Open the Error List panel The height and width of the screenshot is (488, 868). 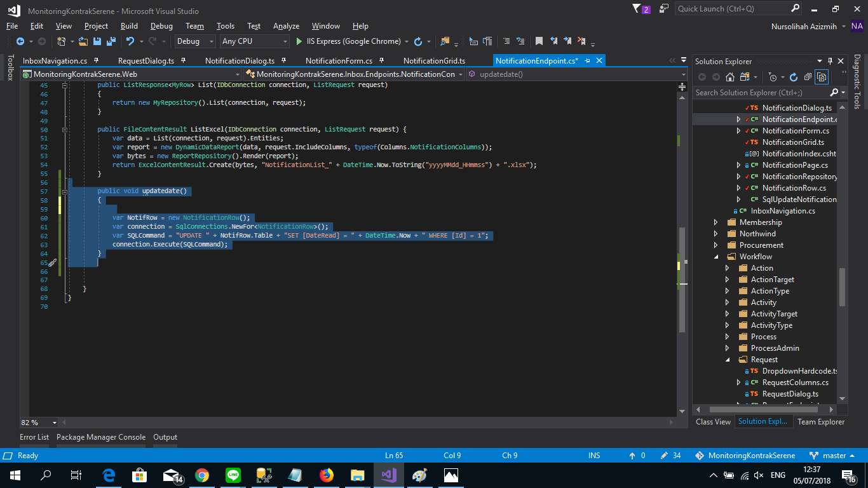(34, 437)
